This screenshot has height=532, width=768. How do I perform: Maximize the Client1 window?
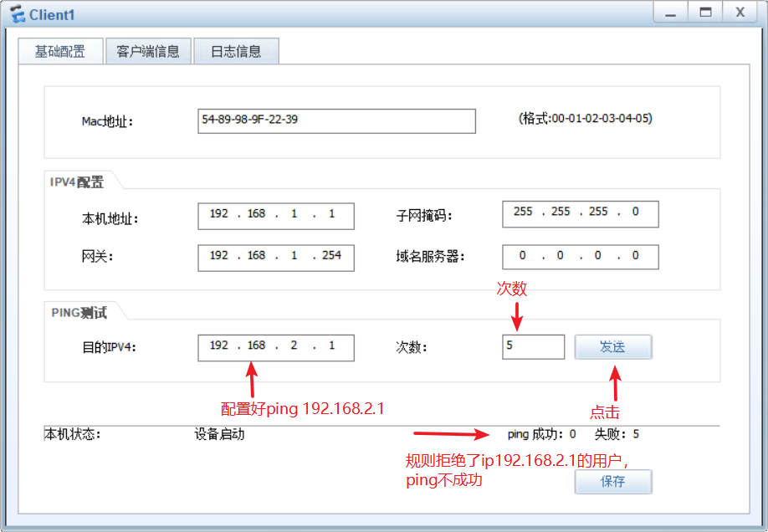click(705, 13)
